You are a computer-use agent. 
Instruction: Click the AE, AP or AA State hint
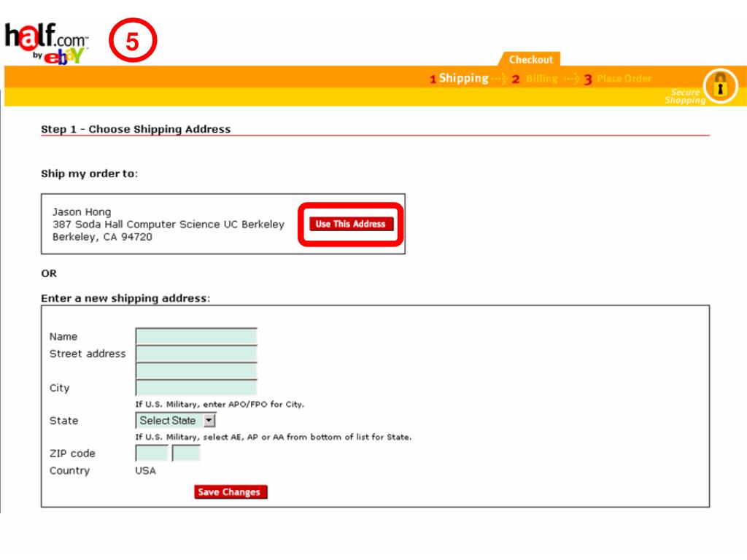coord(274,437)
